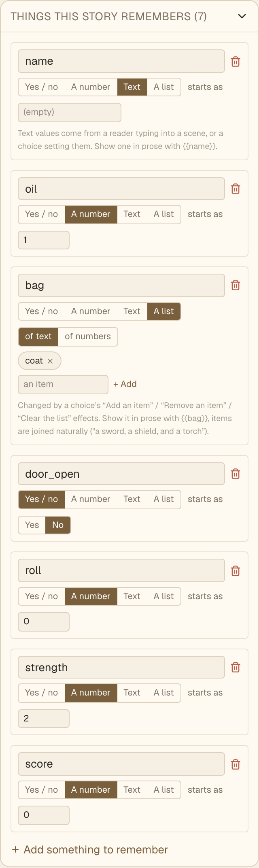
Task: Click the strength starting value field
Action: (x=44, y=719)
